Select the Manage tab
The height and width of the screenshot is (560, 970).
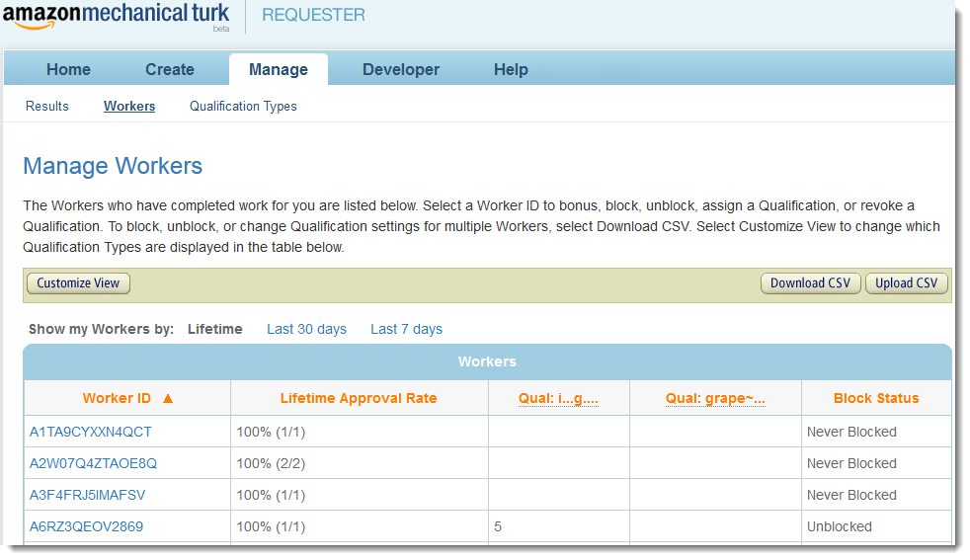point(279,69)
